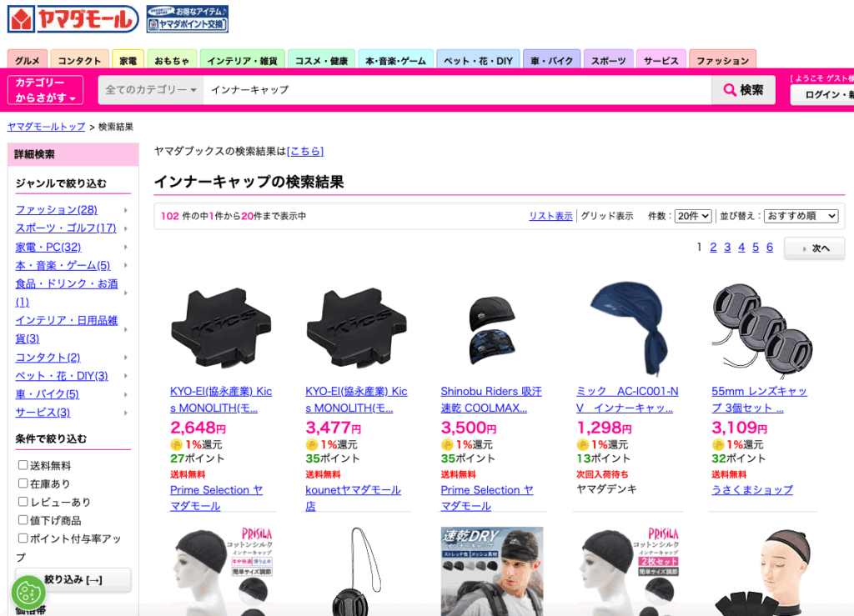The height and width of the screenshot is (616, 854).
Task: Click the coin icon under the 3,500円 price
Action: [447, 444]
